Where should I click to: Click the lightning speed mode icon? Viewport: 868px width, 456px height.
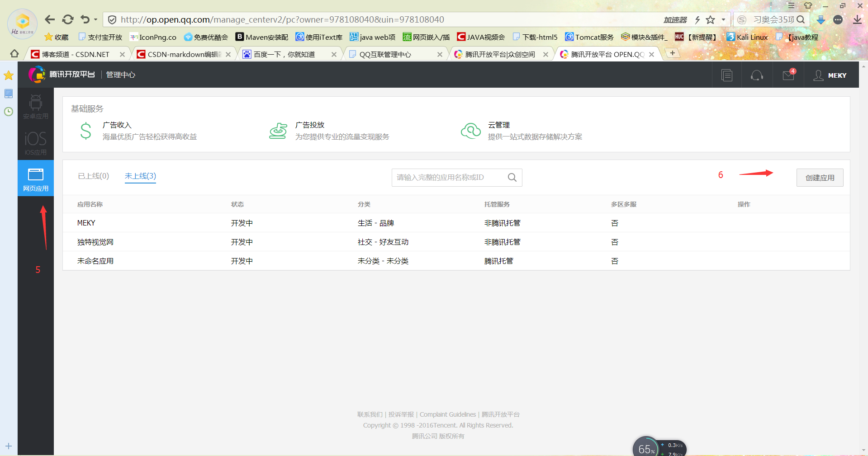click(x=697, y=19)
